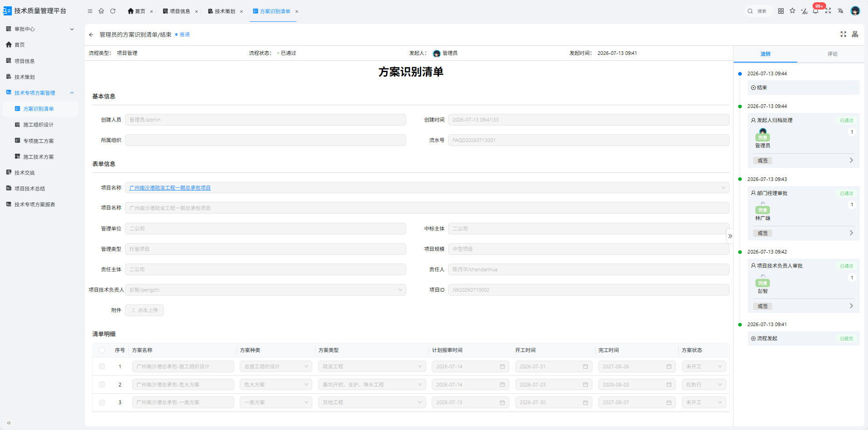
Task: Open the 项目技术负责人 dropdown
Action: tap(266, 290)
